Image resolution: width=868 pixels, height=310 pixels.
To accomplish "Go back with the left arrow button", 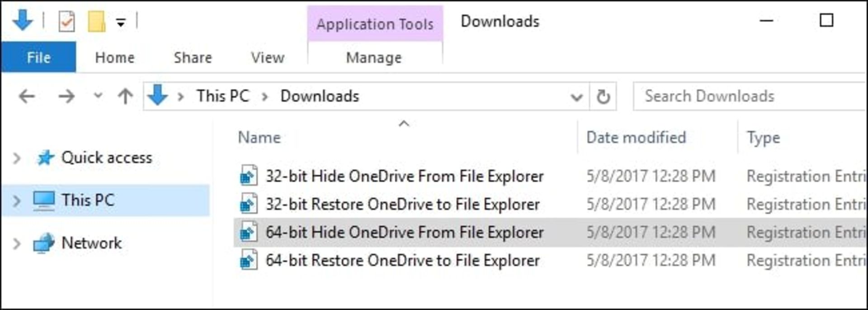I will 27,96.
